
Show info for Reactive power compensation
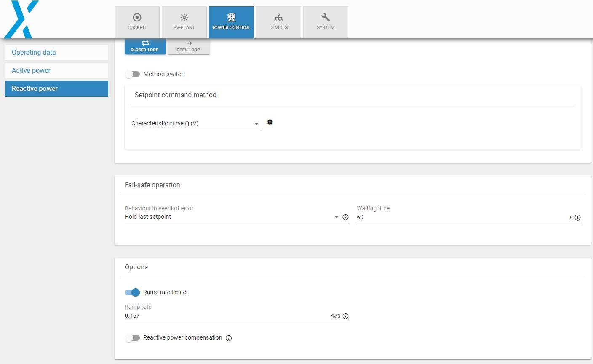[x=229, y=338]
